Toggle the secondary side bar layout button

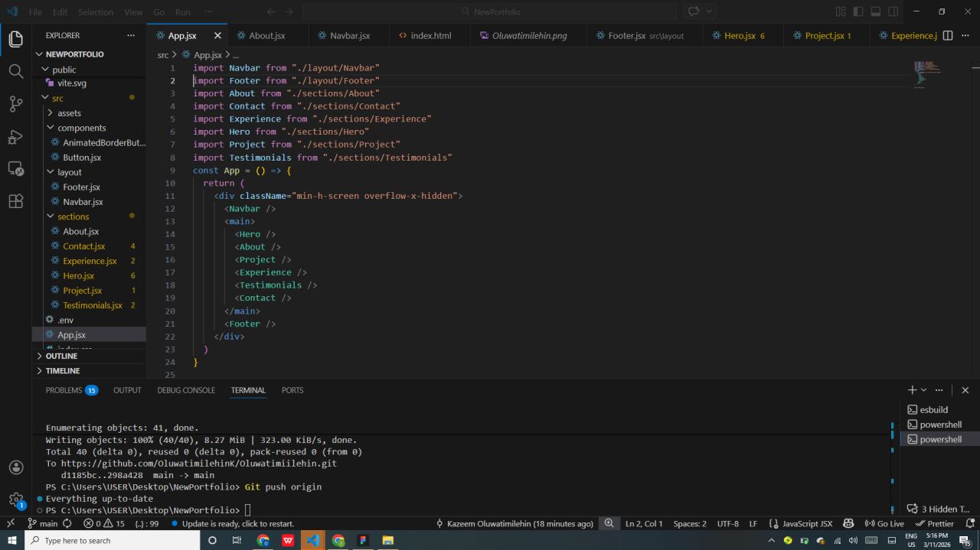[x=893, y=11]
